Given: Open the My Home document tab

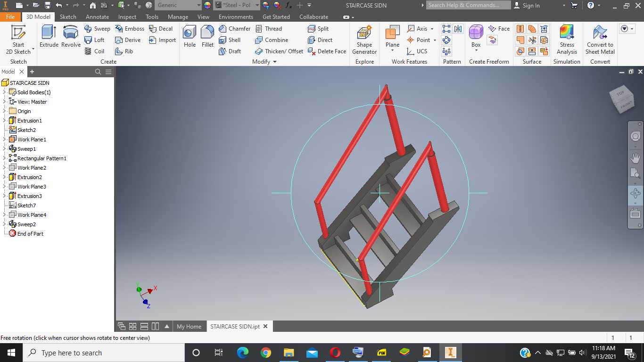Looking at the screenshot, I should (x=189, y=326).
